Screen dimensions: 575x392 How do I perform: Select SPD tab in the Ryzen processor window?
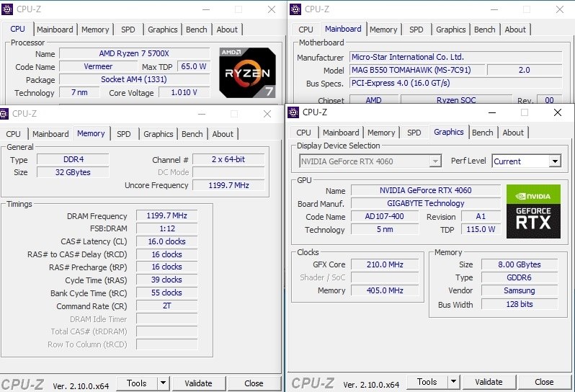pyautogui.click(x=128, y=30)
